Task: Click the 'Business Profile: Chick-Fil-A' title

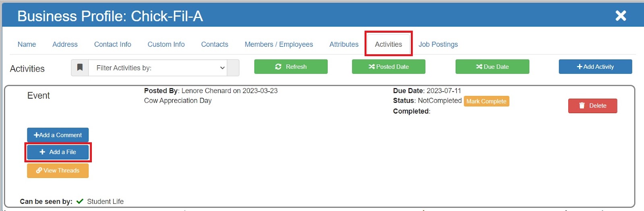Action: (110, 16)
